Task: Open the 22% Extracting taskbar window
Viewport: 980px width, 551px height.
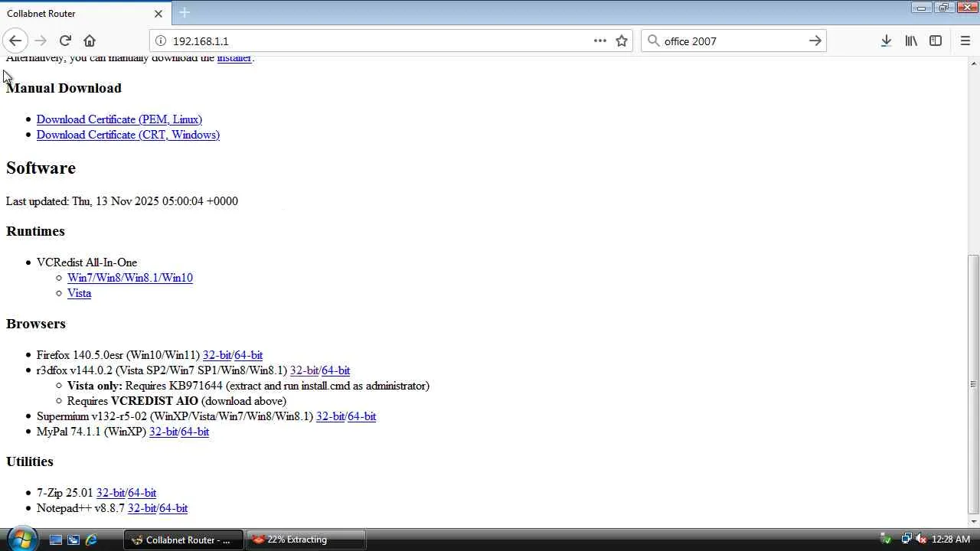Action: click(x=305, y=540)
